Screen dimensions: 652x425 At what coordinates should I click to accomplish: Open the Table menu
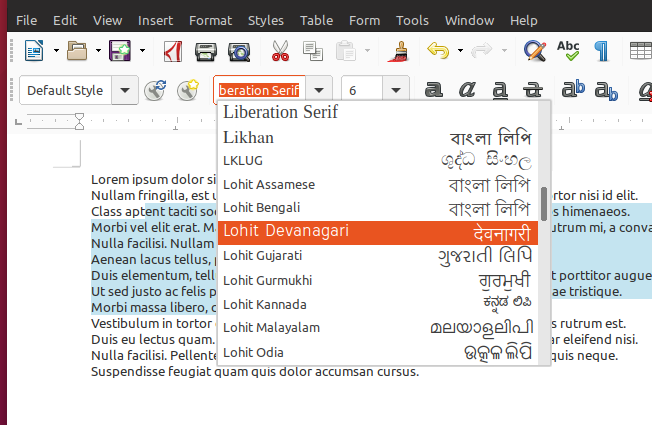click(316, 20)
